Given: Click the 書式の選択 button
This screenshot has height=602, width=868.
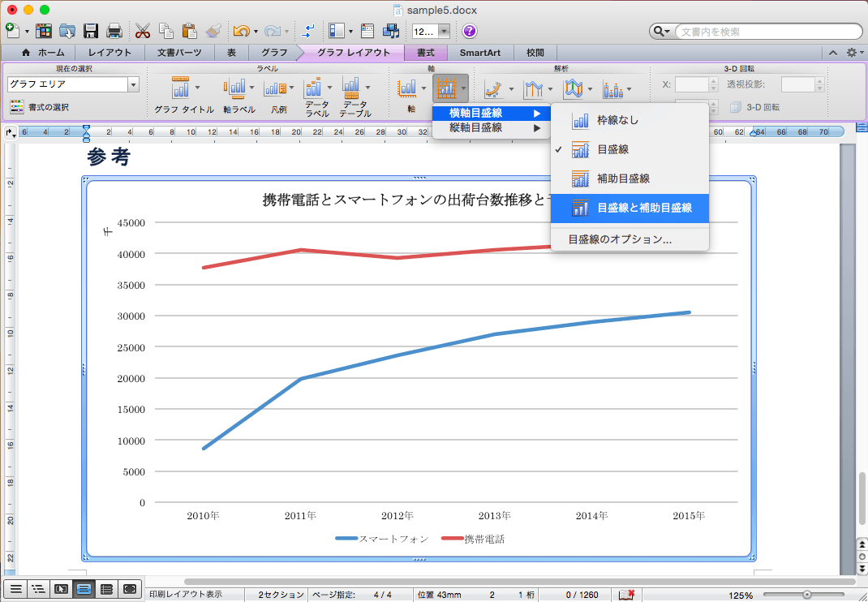Looking at the screenshot, I should (x=40, y=107).
